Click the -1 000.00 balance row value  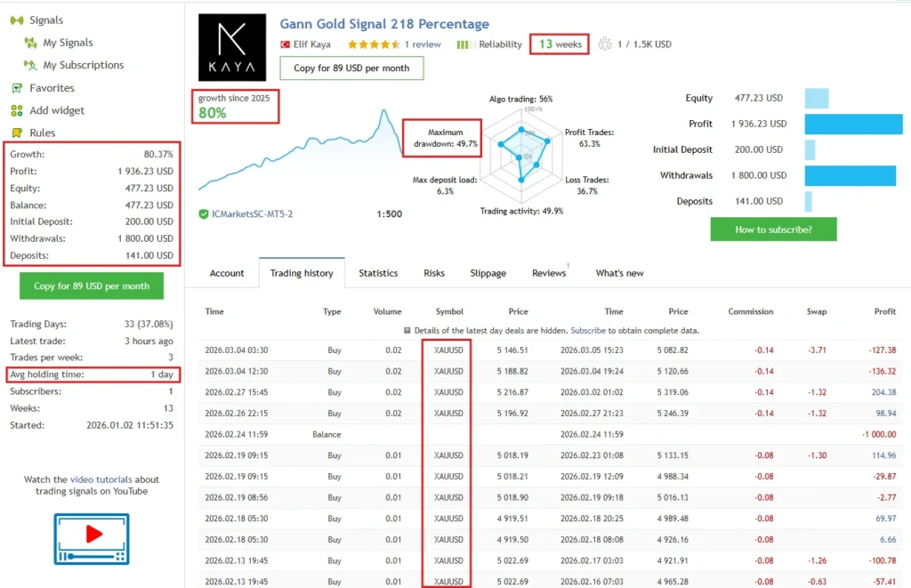(879, 435)
